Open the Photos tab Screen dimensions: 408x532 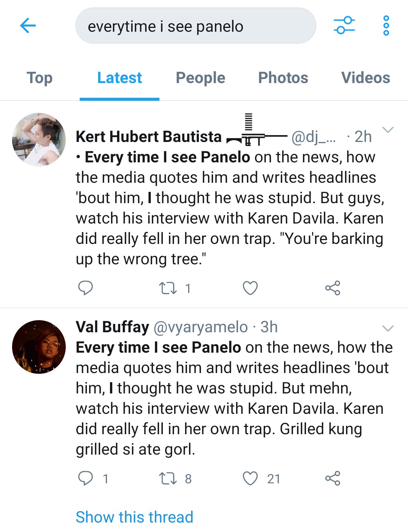tap(283, 78)
